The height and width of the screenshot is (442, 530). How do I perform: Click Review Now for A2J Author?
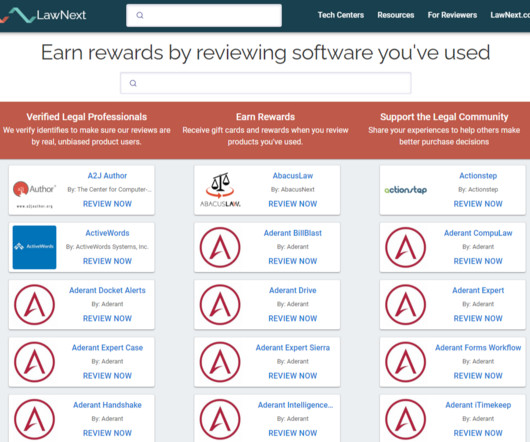[107, 204]
